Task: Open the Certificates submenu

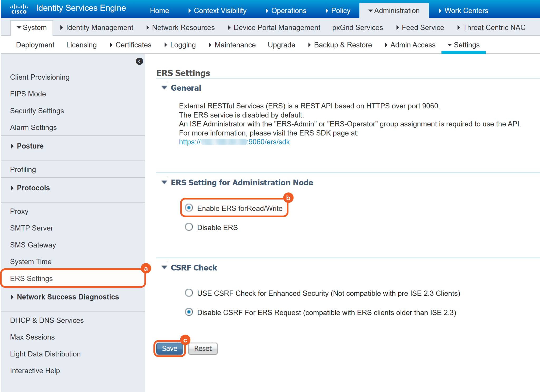Action: [x=133, y=45]
